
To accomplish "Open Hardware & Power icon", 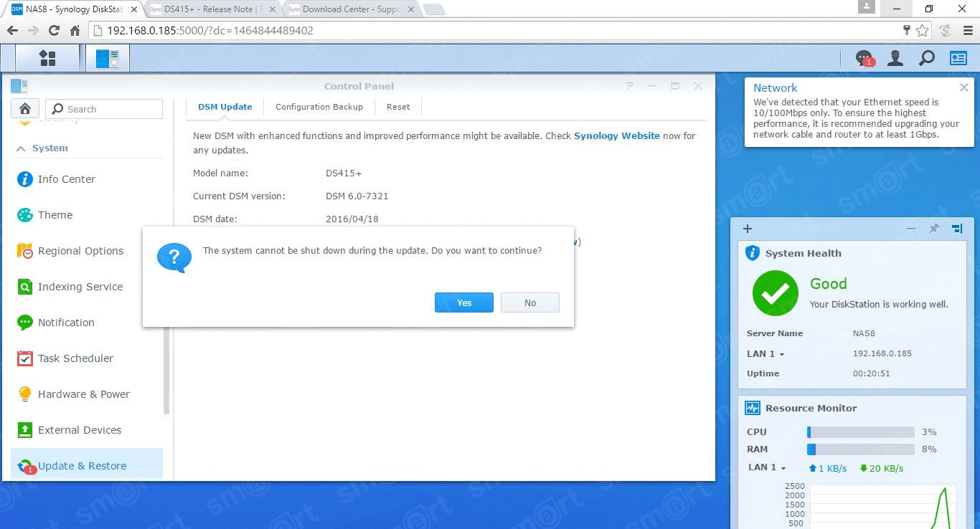I will (25, 394).
